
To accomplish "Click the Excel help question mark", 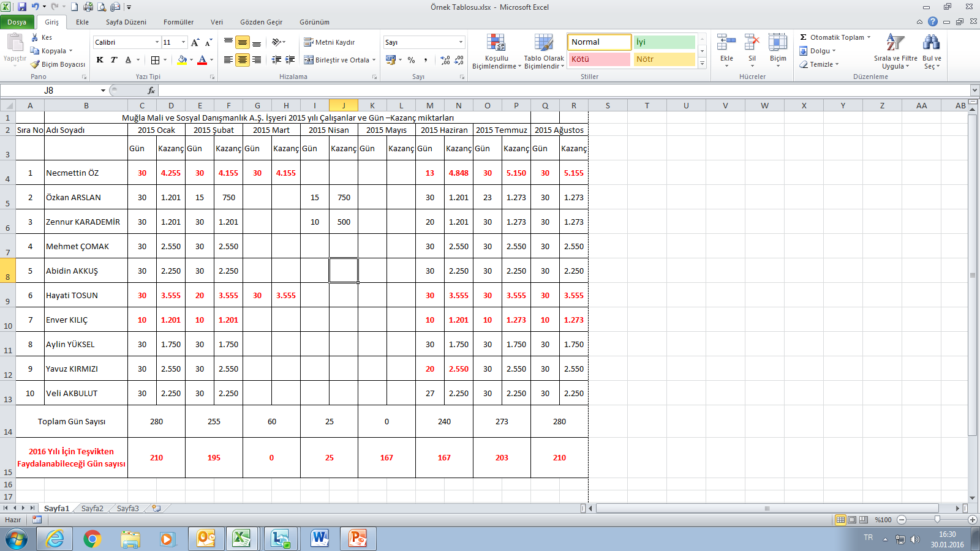I will pos(933,21).
